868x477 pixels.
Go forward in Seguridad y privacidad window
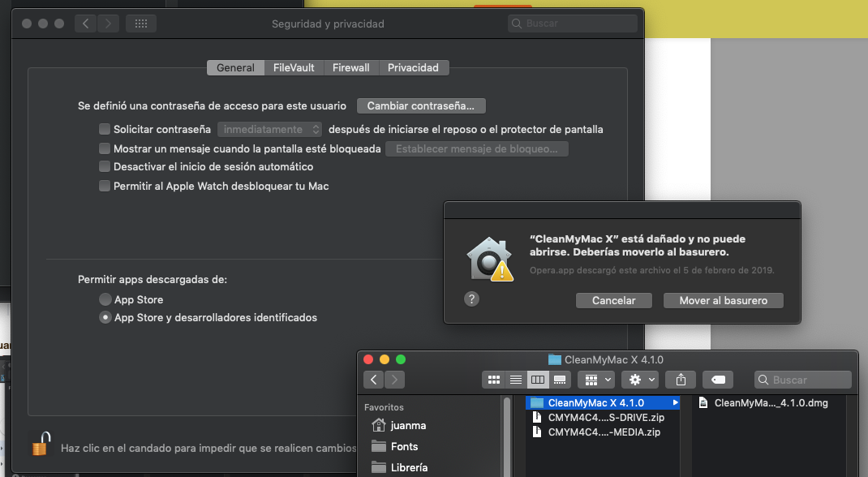(108, 24)
